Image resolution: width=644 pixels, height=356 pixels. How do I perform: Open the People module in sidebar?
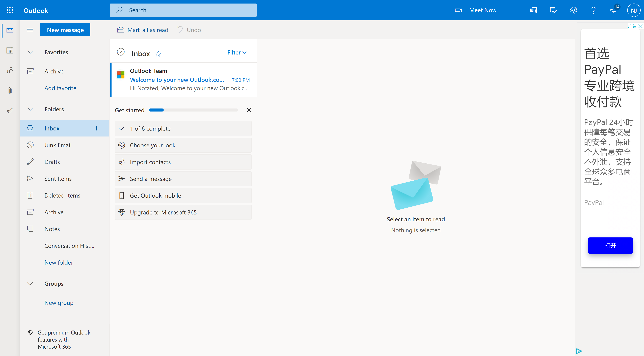(10, 70)
